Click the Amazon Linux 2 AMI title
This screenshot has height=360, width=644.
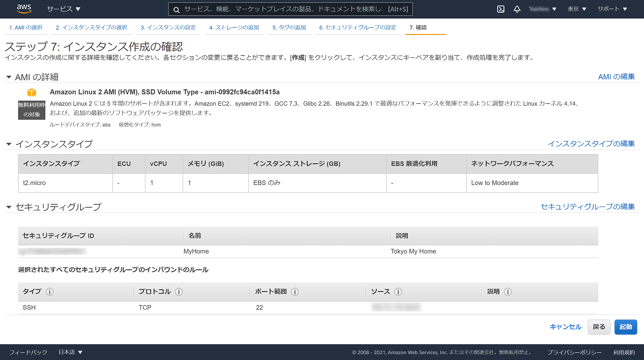[x=165, y=92]
